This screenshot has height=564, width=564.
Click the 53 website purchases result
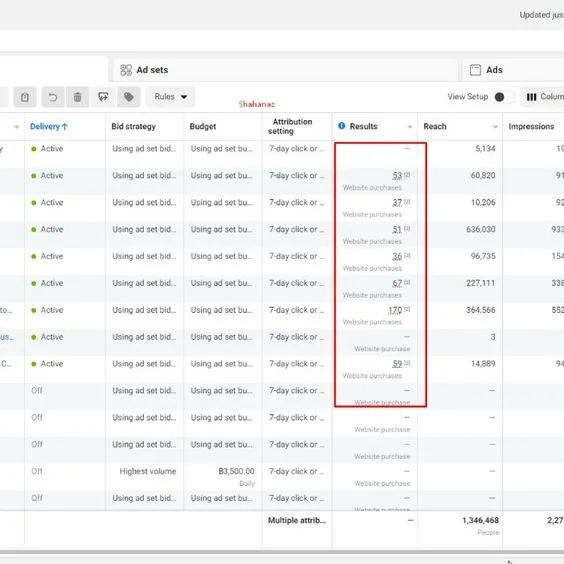tap(397, 176)
